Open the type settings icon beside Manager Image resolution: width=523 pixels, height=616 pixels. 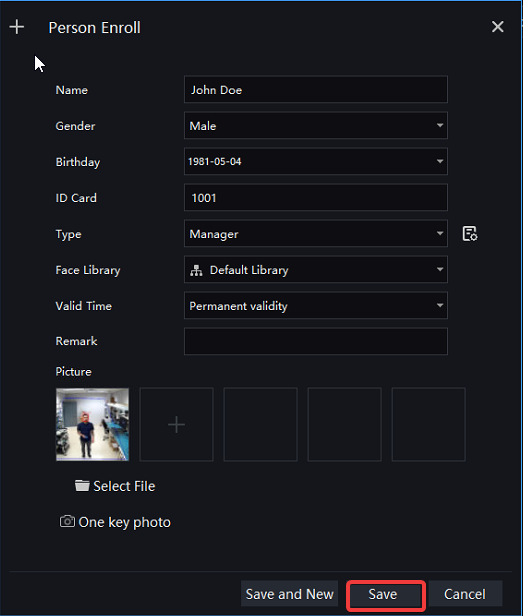pyautogui.click(x=470, y=234)
